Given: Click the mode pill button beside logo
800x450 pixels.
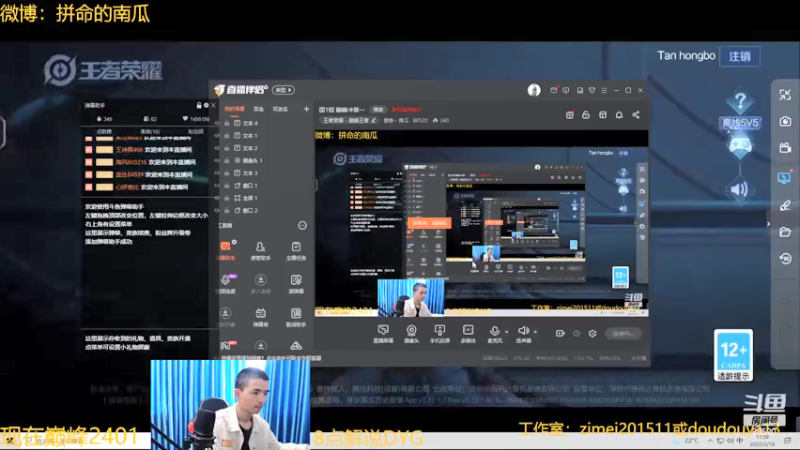Looking at the screenshot, I should [x=283, y=90].
